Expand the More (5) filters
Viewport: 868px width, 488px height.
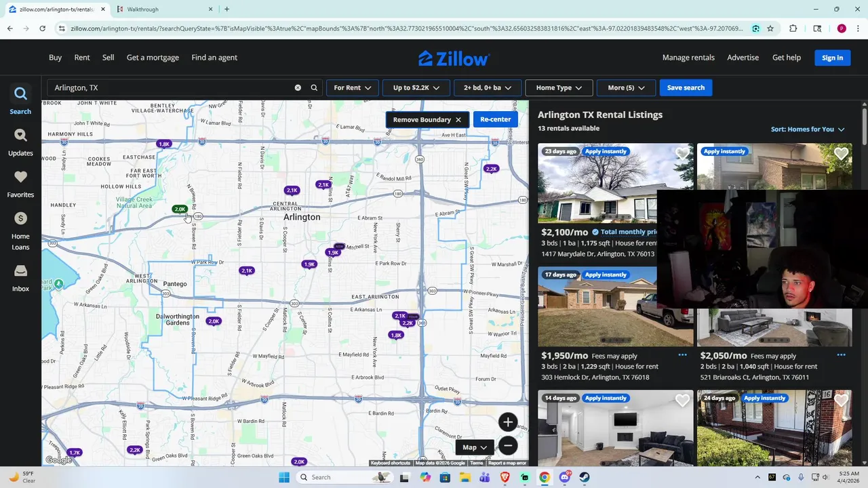tap(626, 87)
